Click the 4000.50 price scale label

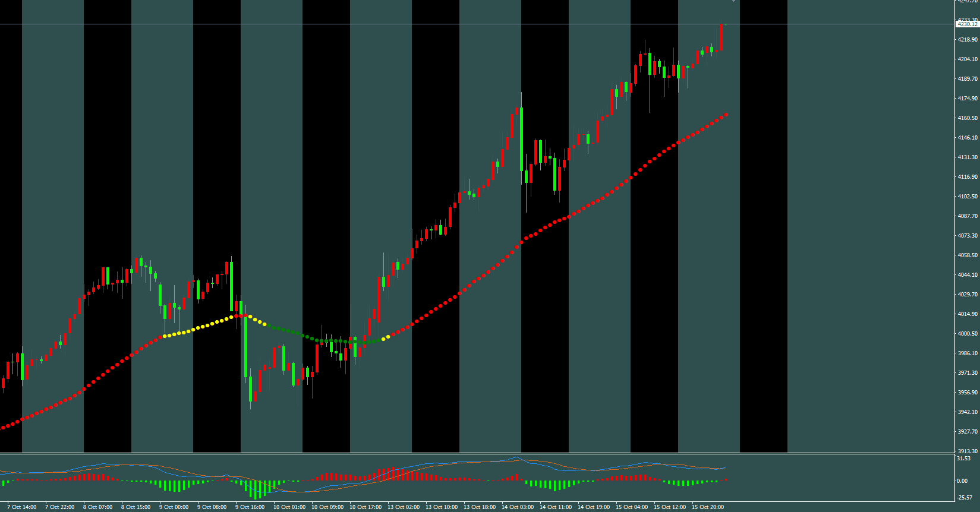[x=967, y=334]
